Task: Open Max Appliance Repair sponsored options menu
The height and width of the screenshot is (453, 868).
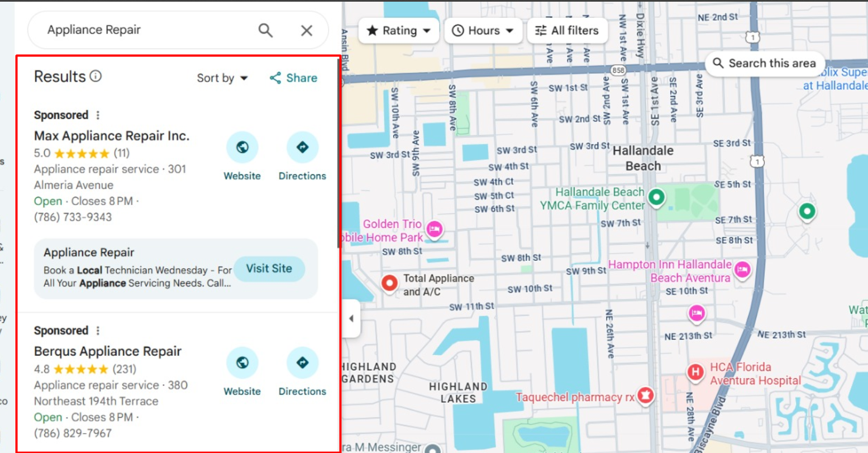Action: pos(98,115)
